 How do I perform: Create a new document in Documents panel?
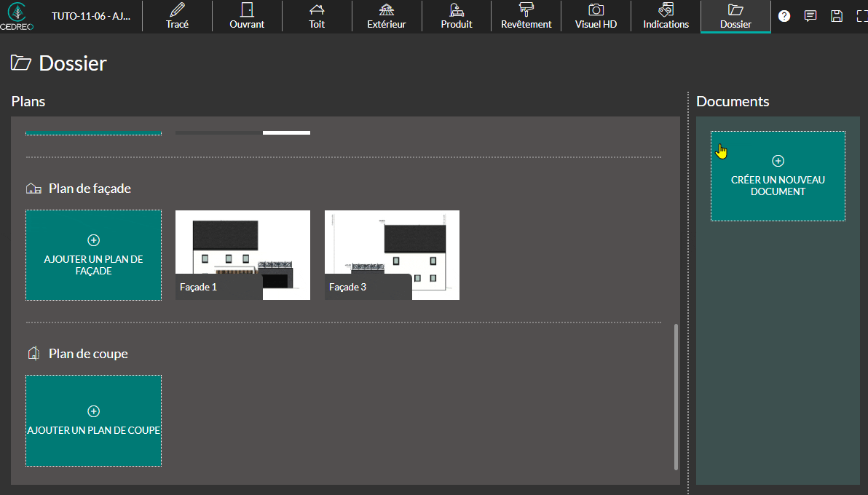pos(778,176)
